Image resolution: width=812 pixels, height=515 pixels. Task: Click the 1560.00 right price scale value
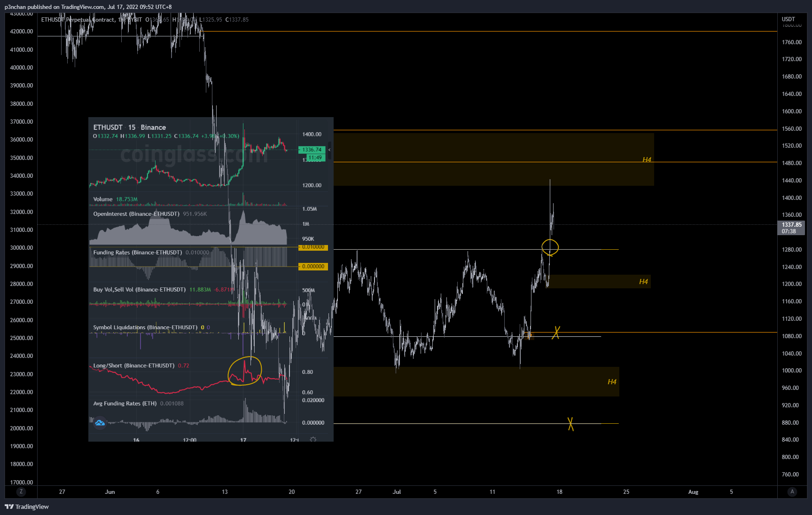pyautogui.click(x=792, y=129)
